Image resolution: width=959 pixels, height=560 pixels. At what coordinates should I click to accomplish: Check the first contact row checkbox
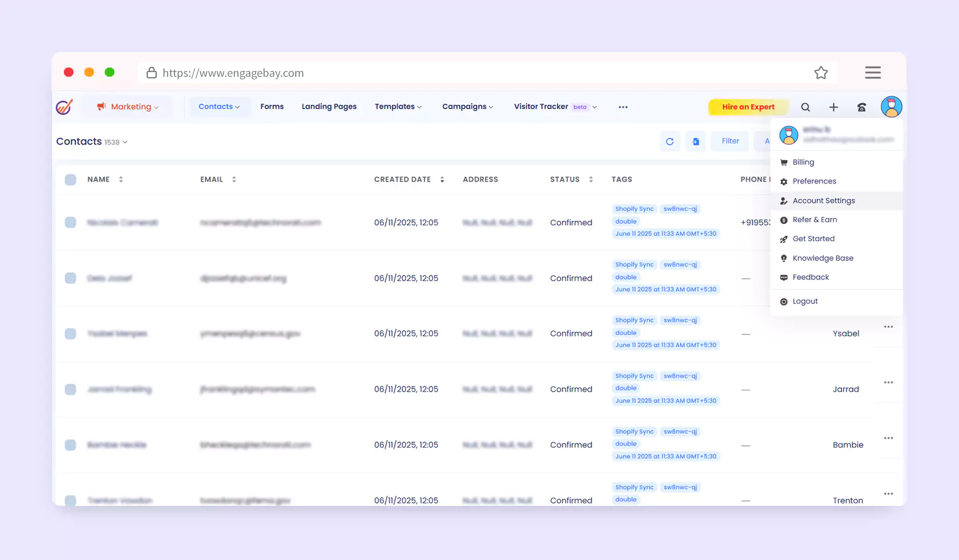coord(71,223)
